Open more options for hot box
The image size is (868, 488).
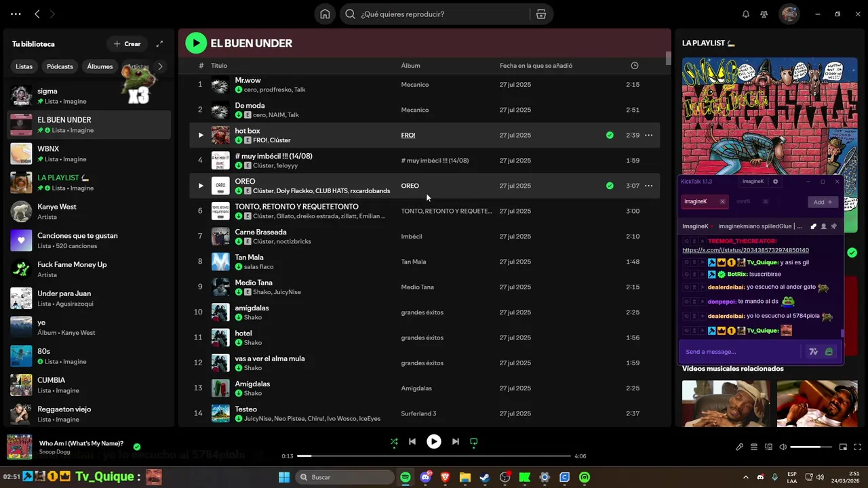tap(648, 135)
